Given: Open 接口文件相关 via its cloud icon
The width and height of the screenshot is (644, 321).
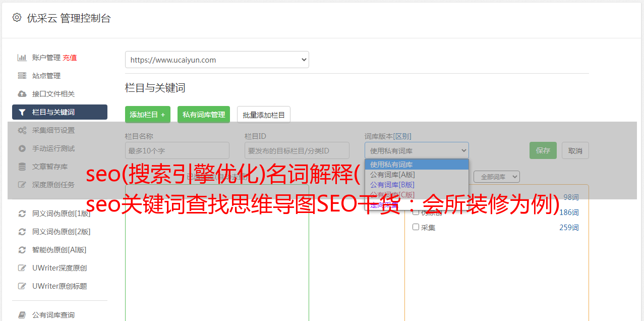Looking at the screenshot, I should [22, 94].
